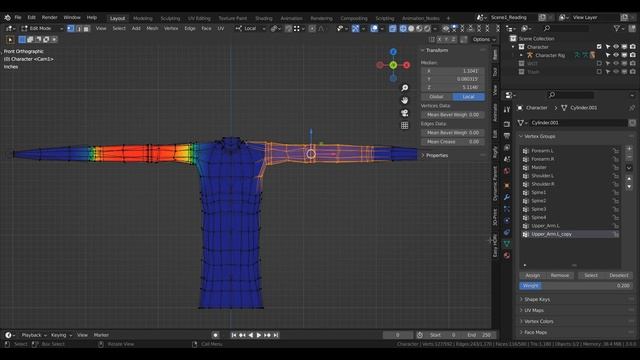Move vertex group down arrow
Image resolution: width=640 pixels, height=360 pixels.
pyautogui.click(x=629, y=187)
